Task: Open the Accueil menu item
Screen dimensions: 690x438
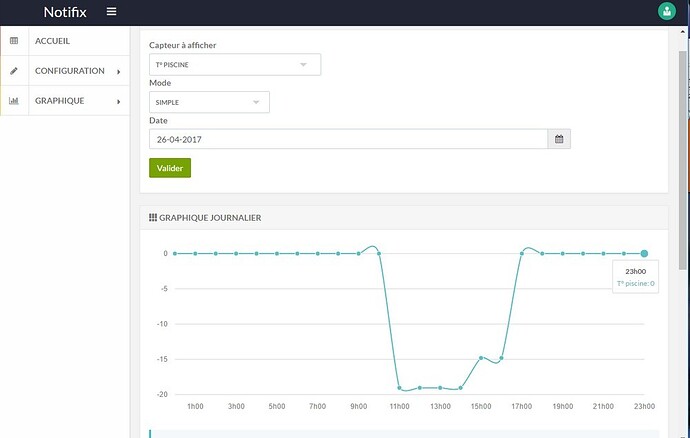Action: pos(52,41)
